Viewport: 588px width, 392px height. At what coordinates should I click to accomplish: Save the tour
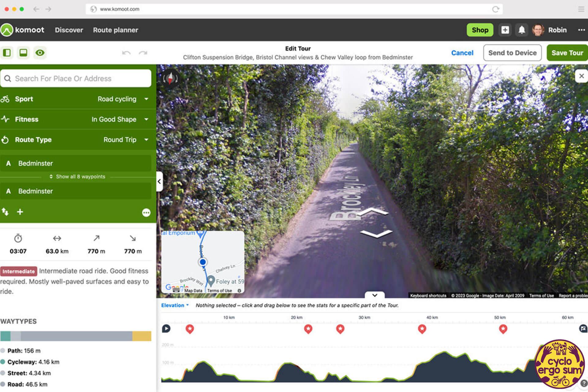click(x=567, y=53)
